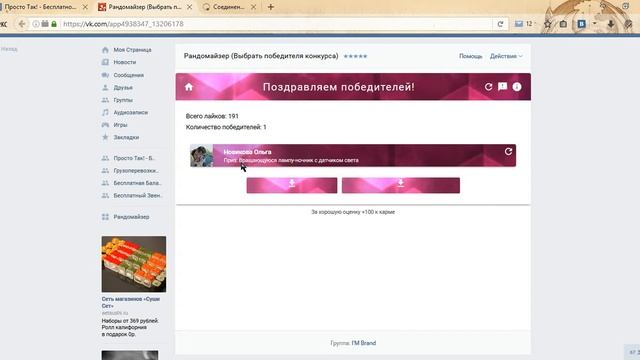Click the home icon in the pink app header
The height and width of the screenshot is (360, 640).
point(189,87)
